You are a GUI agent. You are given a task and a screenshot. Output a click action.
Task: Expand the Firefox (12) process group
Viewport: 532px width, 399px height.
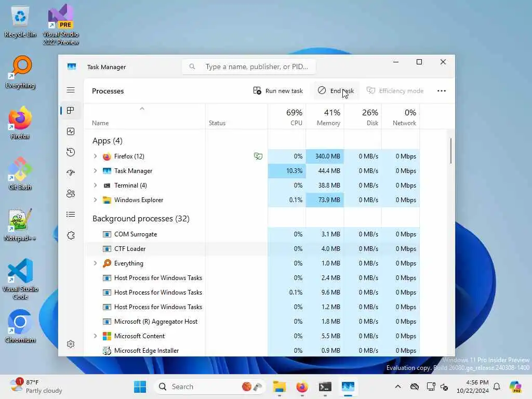point(96,156)
